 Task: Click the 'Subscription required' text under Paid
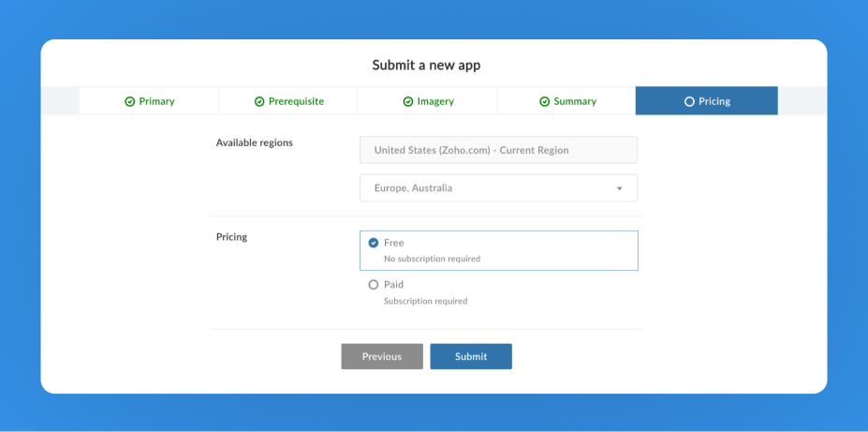click(x=425, y=301)
